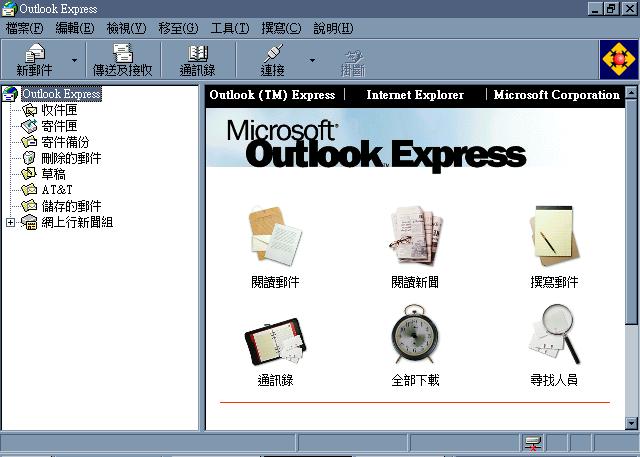Click the 通訊錄 organizer icon in main pane

[x=276, y=341]
